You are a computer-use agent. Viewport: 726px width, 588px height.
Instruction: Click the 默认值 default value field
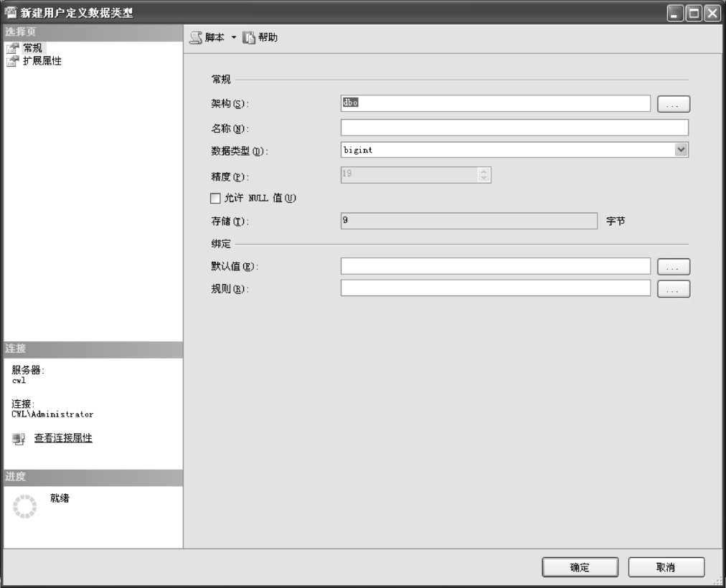click(x=496, y=266)
